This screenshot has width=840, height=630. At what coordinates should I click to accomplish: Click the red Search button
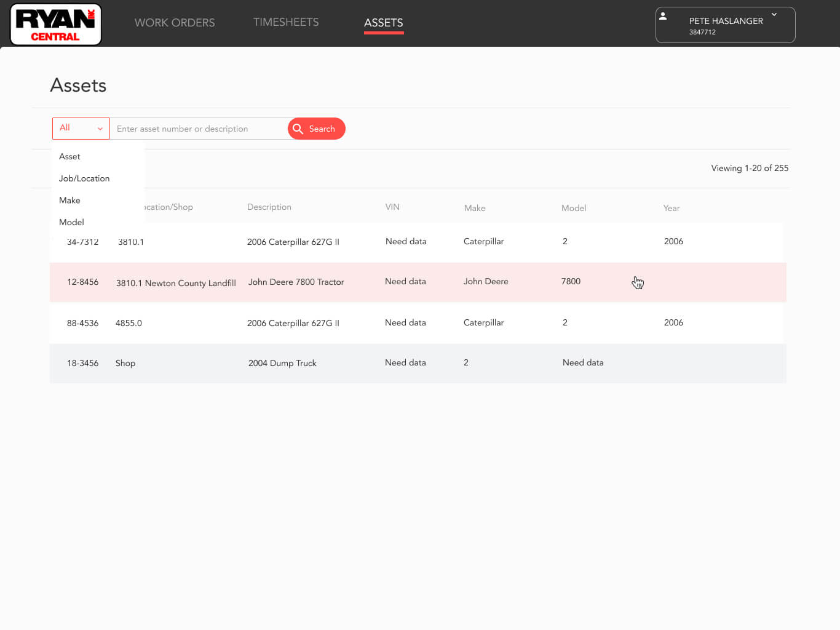point(317,129)
